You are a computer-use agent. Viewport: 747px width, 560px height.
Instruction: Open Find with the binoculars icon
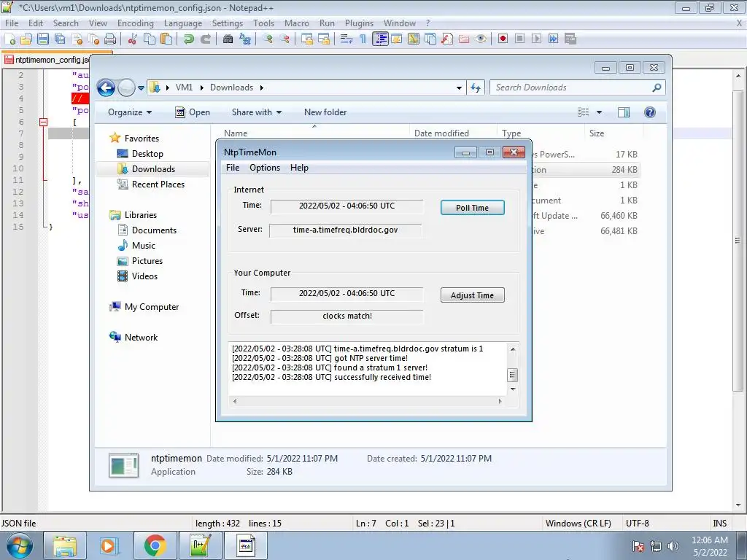coord(228,39)
